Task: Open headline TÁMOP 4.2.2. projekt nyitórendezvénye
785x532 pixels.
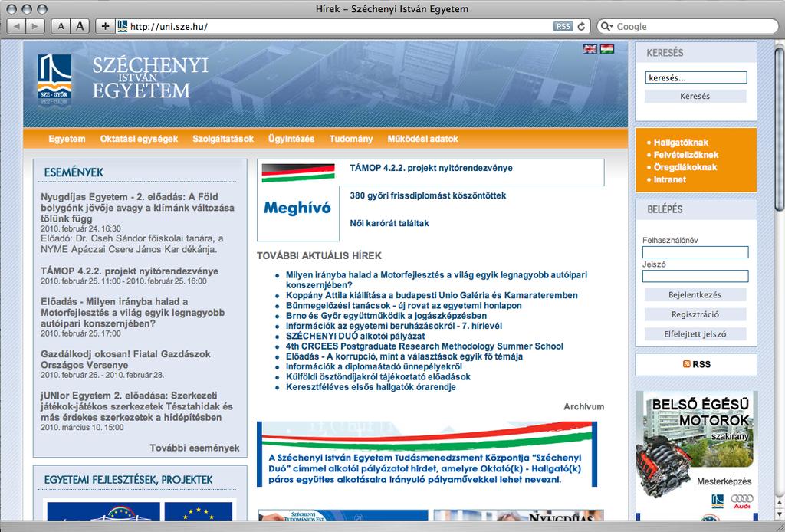Action: click(x=431, y=168)
